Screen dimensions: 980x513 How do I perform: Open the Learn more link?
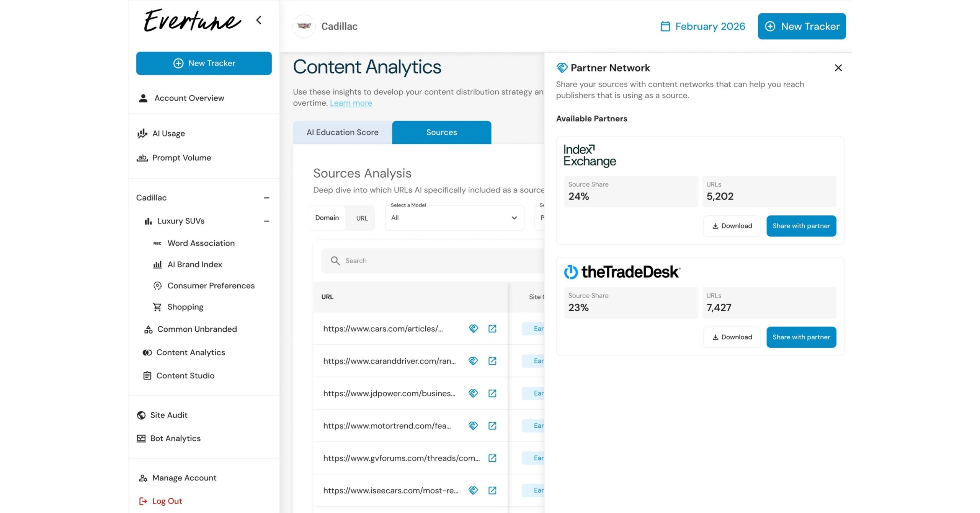pos(350,103)
